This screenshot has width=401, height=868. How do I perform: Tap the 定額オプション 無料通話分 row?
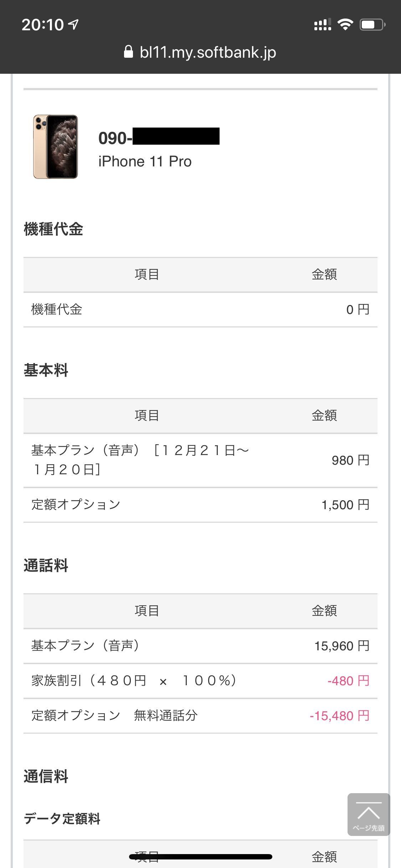pyautogui.click(x=200, y=715)
